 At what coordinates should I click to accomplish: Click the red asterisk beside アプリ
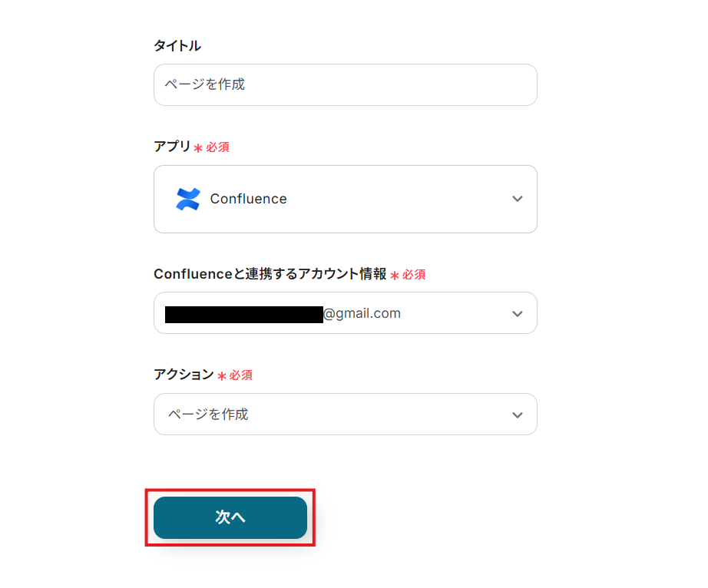coord(198,147)
